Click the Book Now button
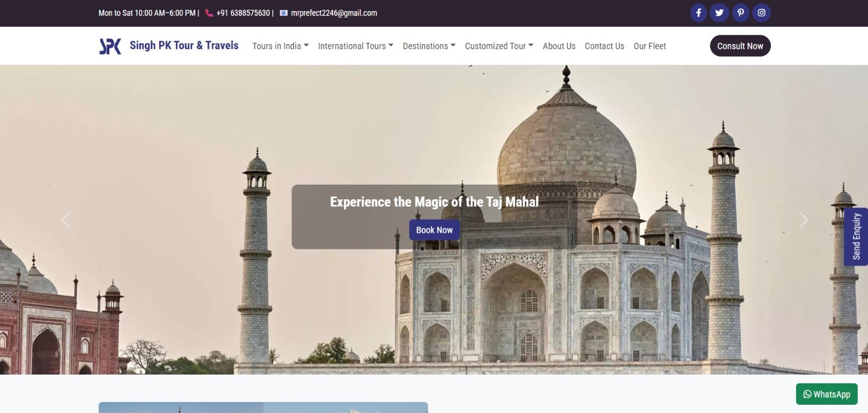Screen dimensions: 868x413 pos(435,230)
